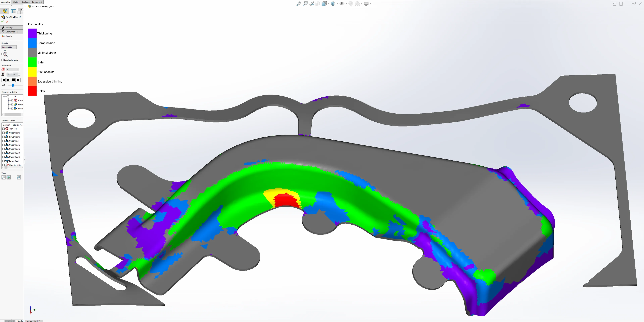The width and height of the screenshot is (644, 322).
Task: Click the Element column header to sort
Action: pos(7,125)
